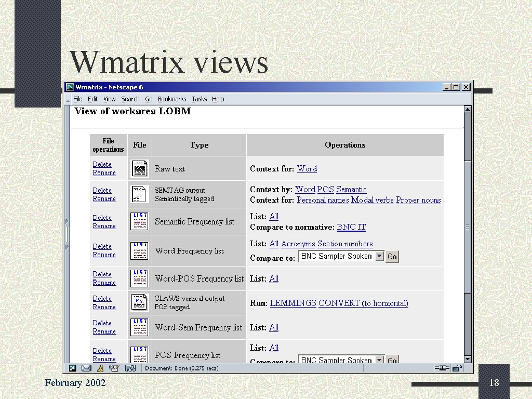Open the Word Frequency list icon

tap(139, 251)
